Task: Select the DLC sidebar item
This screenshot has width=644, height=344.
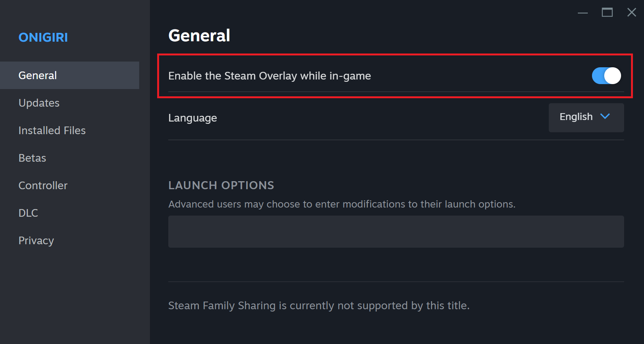Action: click(28, 213)
